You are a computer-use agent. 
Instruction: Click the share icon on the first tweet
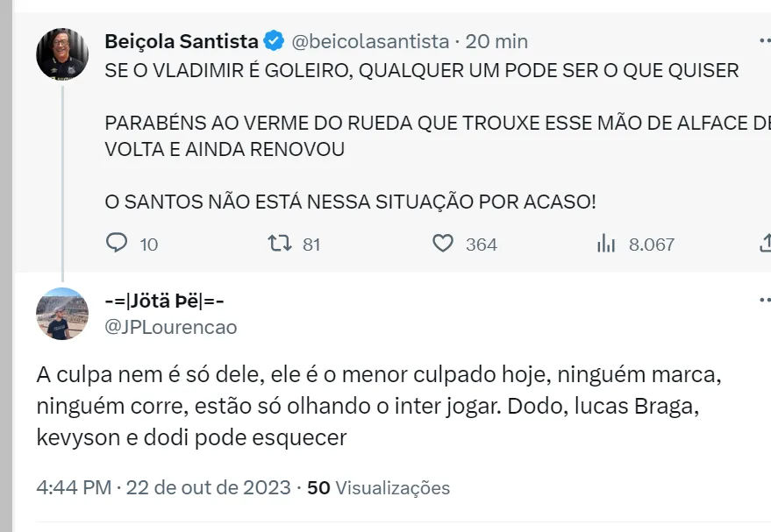pos(763,242)
